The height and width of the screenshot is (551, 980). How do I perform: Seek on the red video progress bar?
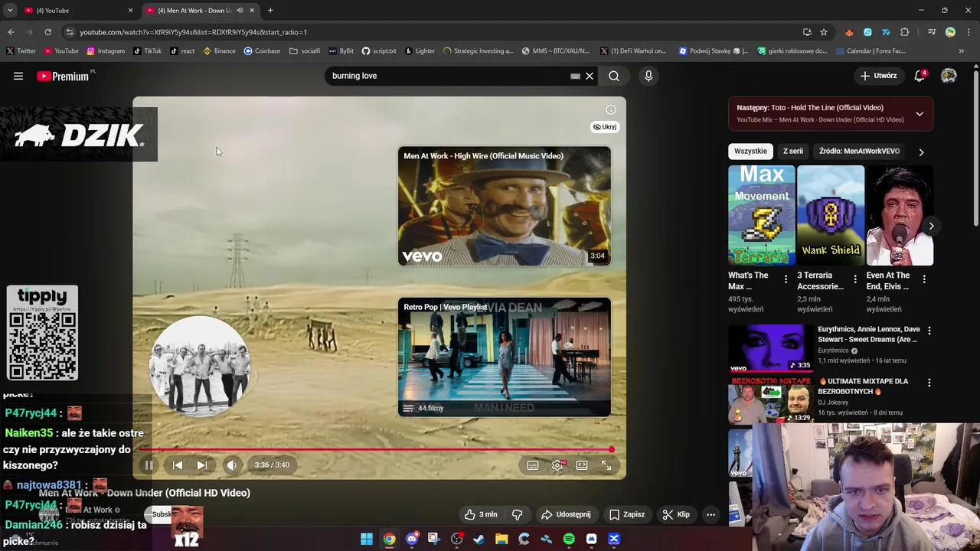click(x=376, y=449)
